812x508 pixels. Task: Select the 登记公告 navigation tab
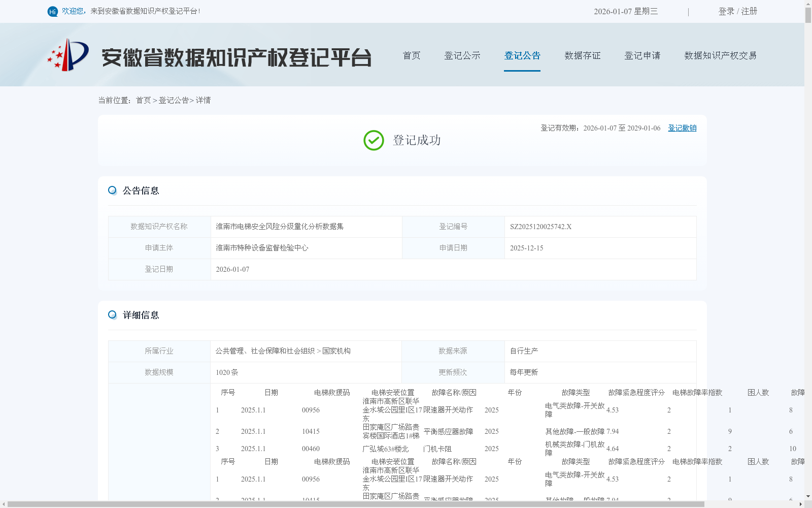tap(522, 55)
